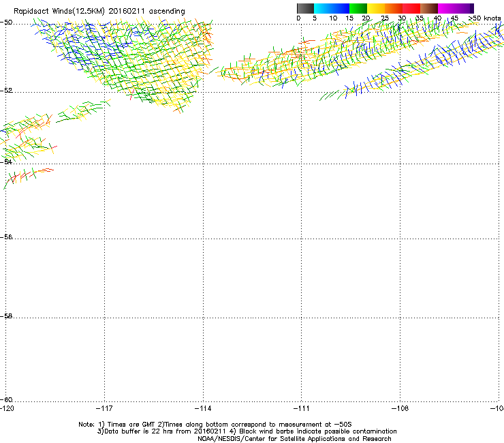This screenshot has width=504, height=443.
Task: Click the orange 25-30 knots color segment
Action: [394, 8]
